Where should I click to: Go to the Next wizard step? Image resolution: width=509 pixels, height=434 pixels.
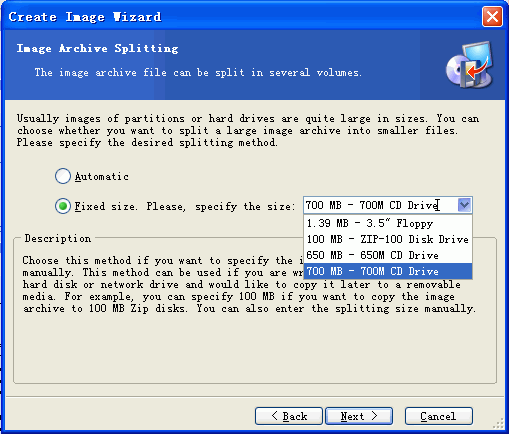(x=359, y=416)
